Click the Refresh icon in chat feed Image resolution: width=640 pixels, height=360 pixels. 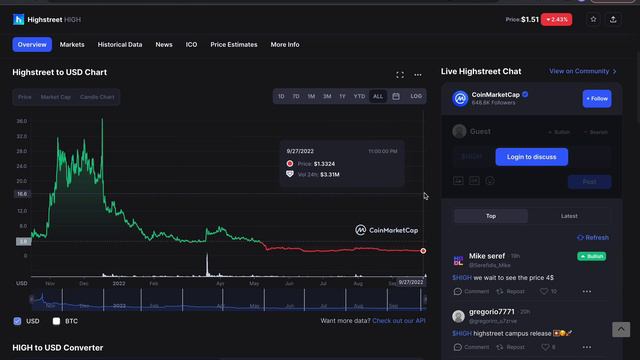point(580,238)
